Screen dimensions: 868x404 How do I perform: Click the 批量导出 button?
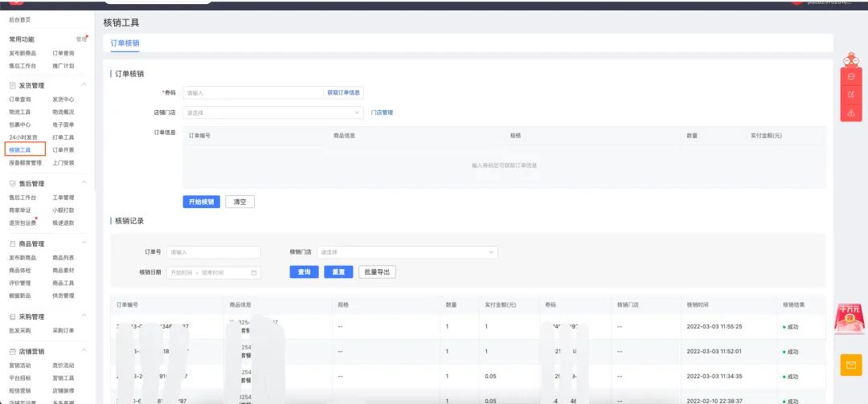coord(377,272)
